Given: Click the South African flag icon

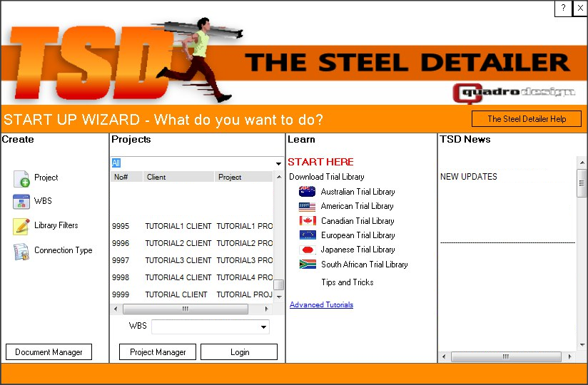Looking at the screenshot, I should [x=307, y=265].
